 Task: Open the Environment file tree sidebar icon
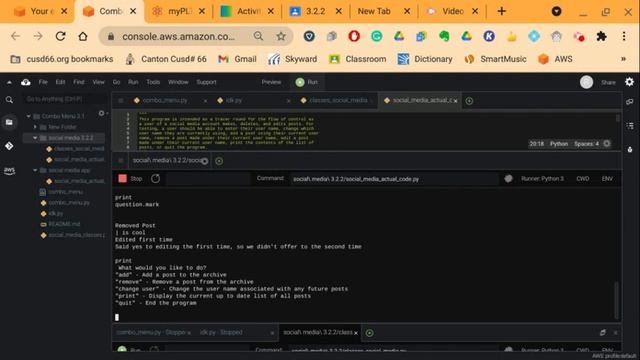pos(9,122)
